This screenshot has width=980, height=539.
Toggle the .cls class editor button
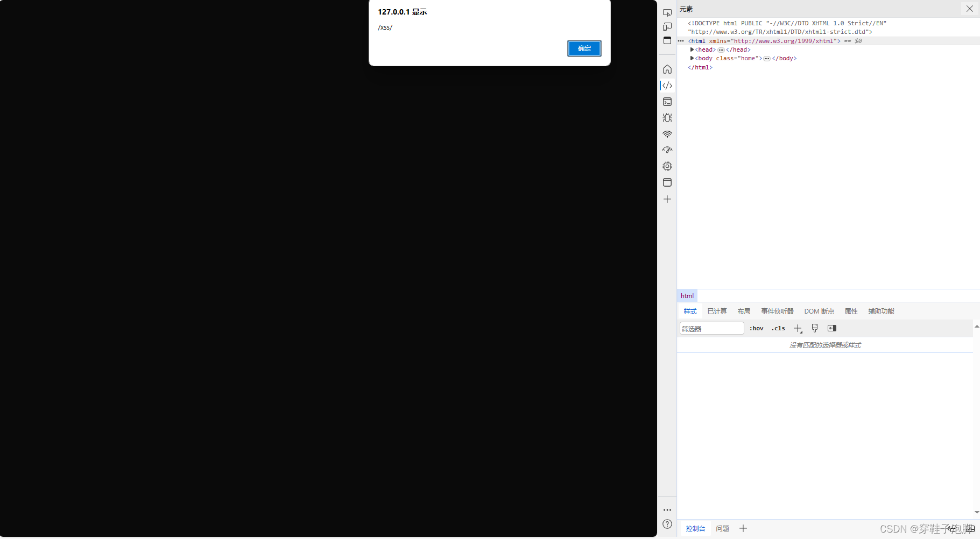(778, 328)
